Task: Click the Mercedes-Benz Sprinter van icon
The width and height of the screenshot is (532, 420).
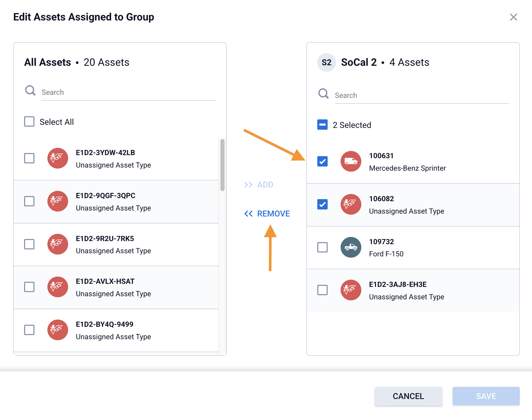Action: click(x=351, y=162)
